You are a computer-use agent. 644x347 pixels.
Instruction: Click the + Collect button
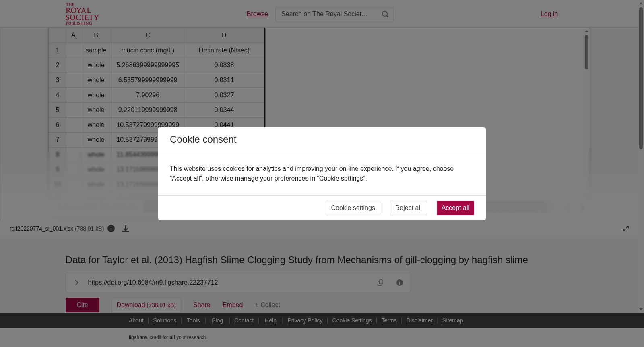tap(267, 305)
